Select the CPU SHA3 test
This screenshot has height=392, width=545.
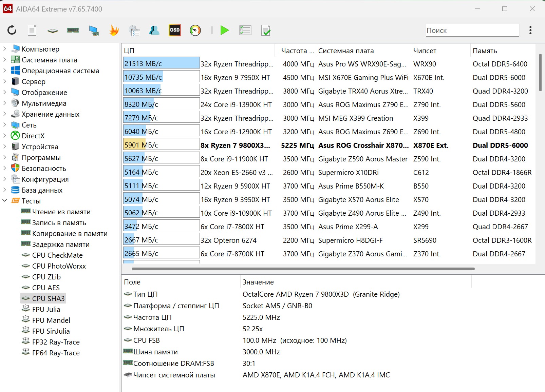pos(43,298)
